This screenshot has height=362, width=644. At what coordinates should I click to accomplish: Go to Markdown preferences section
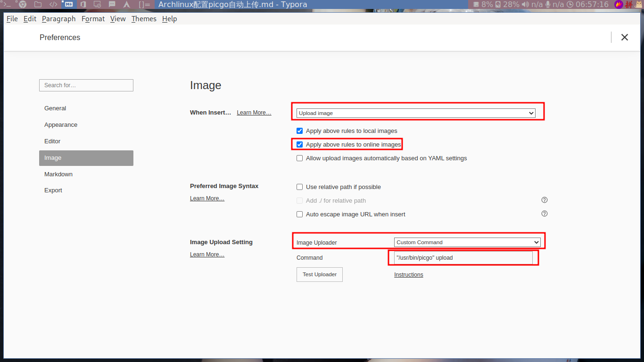[x=86, y=174]
